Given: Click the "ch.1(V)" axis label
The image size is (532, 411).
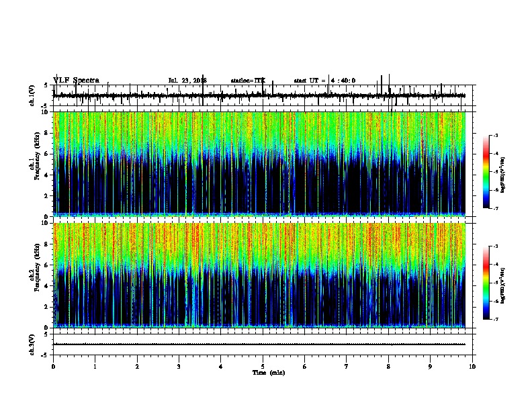Looking at the screenshot, I should [32, 95].
